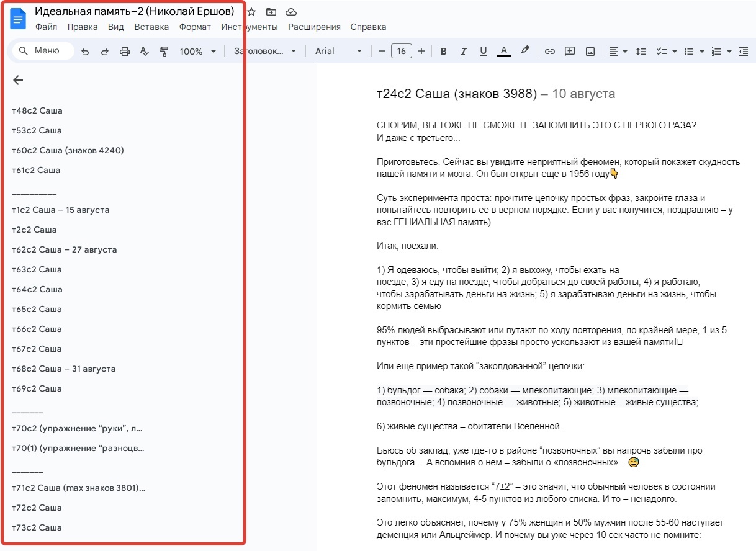Click the move-to-folder icon by the title
Screen dimensions: 756x551
[x=271, y=12]
